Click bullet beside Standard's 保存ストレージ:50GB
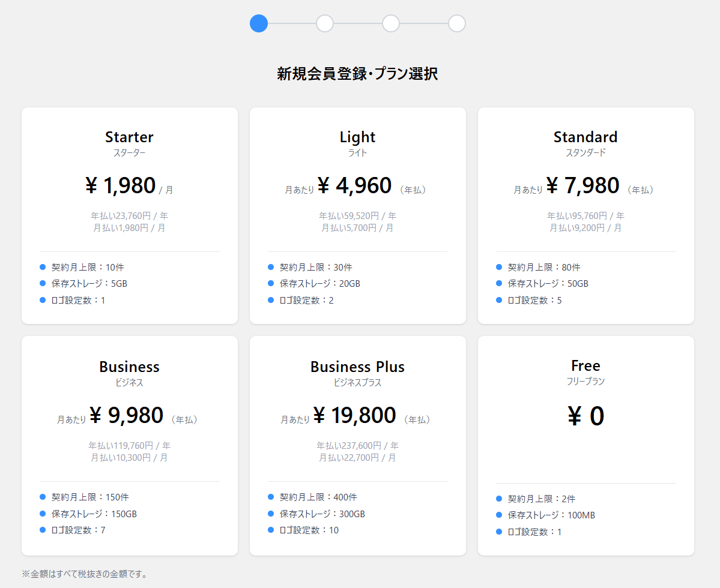Screen dimensions: 720x588 (x=499, y=283)
